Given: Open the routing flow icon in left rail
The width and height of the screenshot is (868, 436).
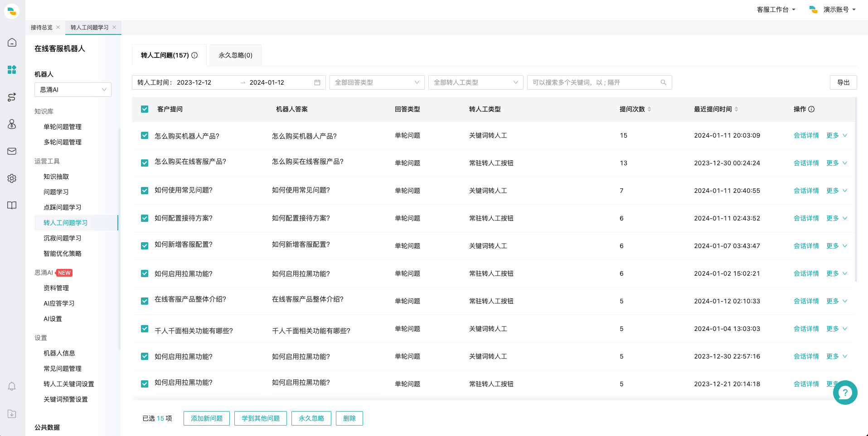Looking at the screenshot, I should click(x=12, y=97).
